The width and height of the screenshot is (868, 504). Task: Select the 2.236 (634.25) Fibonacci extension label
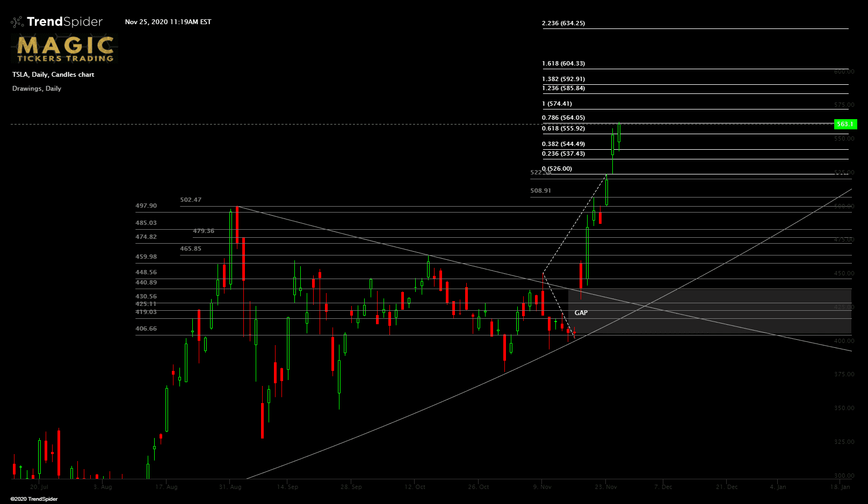coord(565,23)
